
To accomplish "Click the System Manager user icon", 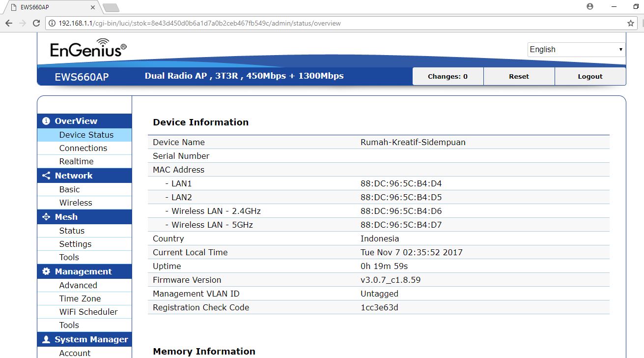I will (46, 339).
